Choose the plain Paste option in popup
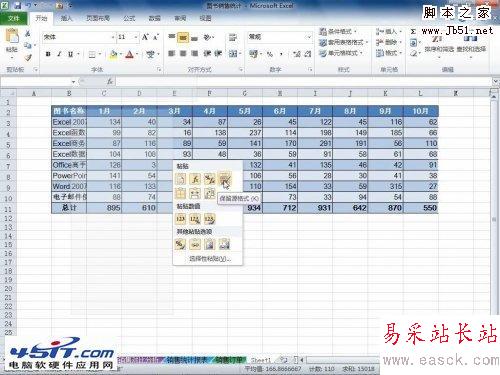 [180, 179]
